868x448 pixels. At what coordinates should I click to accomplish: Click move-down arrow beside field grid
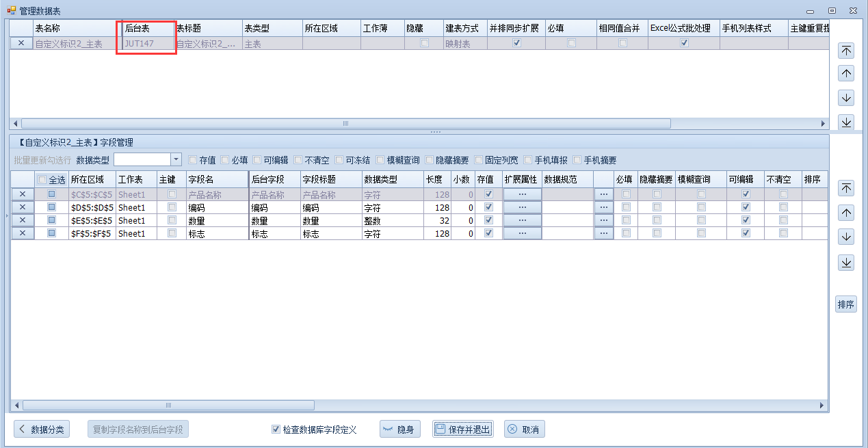pyautogui.click(x=846, y=237)
